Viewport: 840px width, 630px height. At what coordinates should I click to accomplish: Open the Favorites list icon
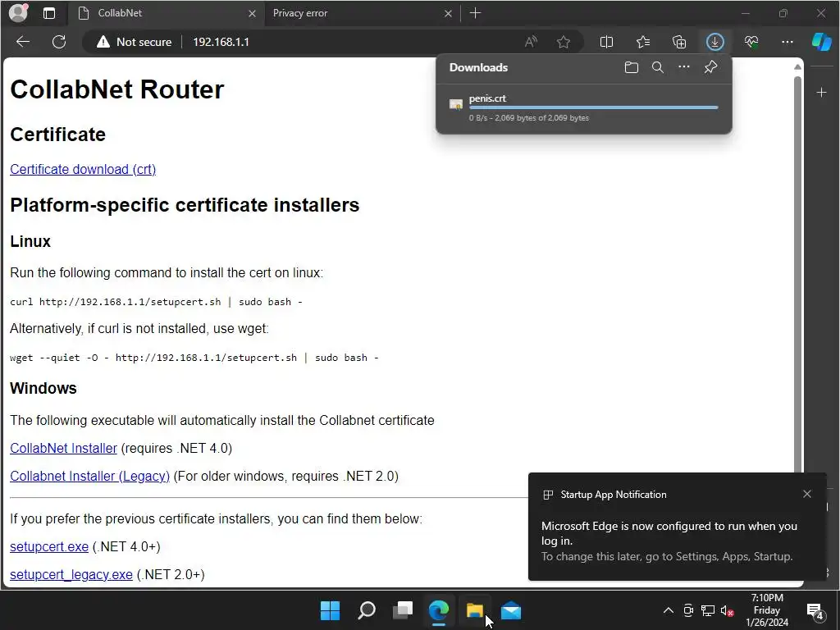pyautogui.click(x=643, y=42)
